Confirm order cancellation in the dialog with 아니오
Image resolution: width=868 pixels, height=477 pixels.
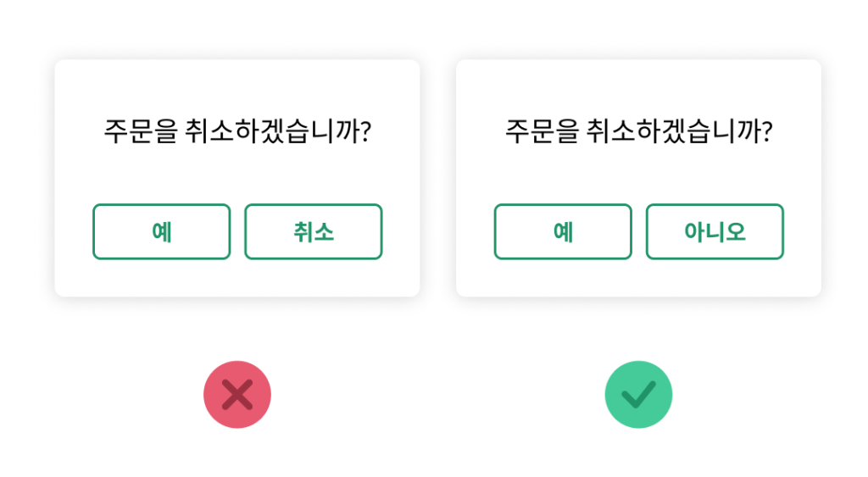tap(563, 231)
